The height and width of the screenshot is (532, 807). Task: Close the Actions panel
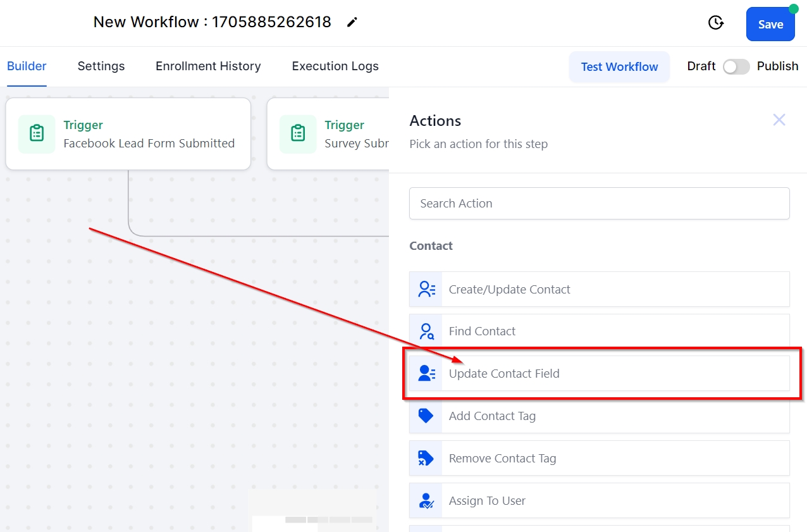(x=779, y=120)
